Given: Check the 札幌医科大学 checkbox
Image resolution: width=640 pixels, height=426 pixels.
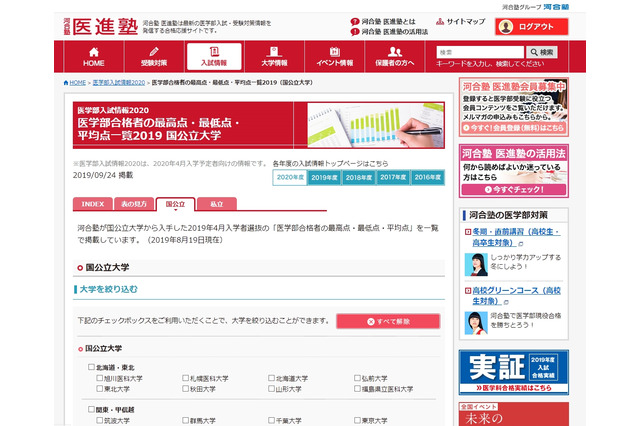Looking at the screenshot, I should pyautogui.click(x=185, y=378).
